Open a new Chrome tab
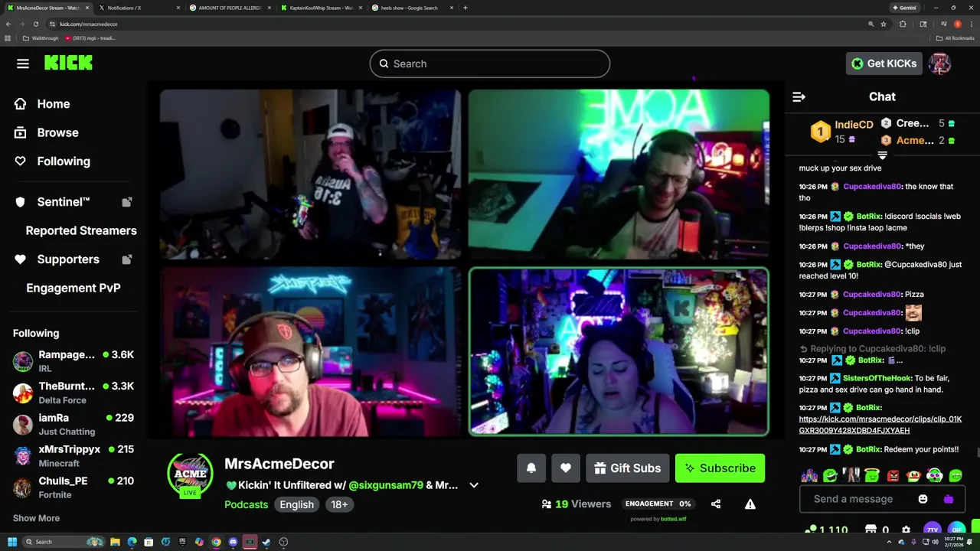Image resolution: width=980 pixels, height=551 pixels. tap(465, 8)
